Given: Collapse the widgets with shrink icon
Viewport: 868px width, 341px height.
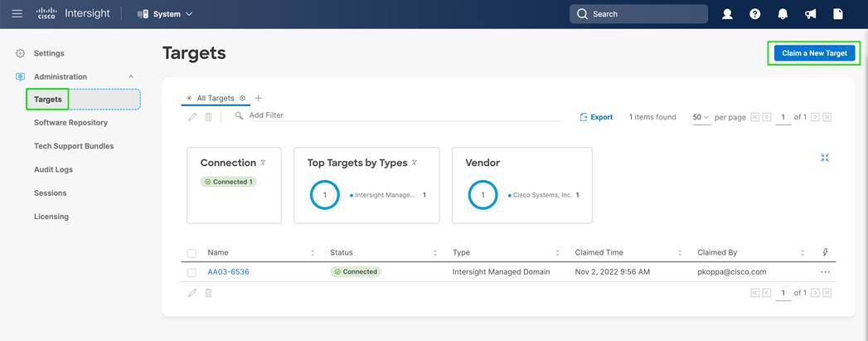Looking at the screenshot, I should (825, 158).
